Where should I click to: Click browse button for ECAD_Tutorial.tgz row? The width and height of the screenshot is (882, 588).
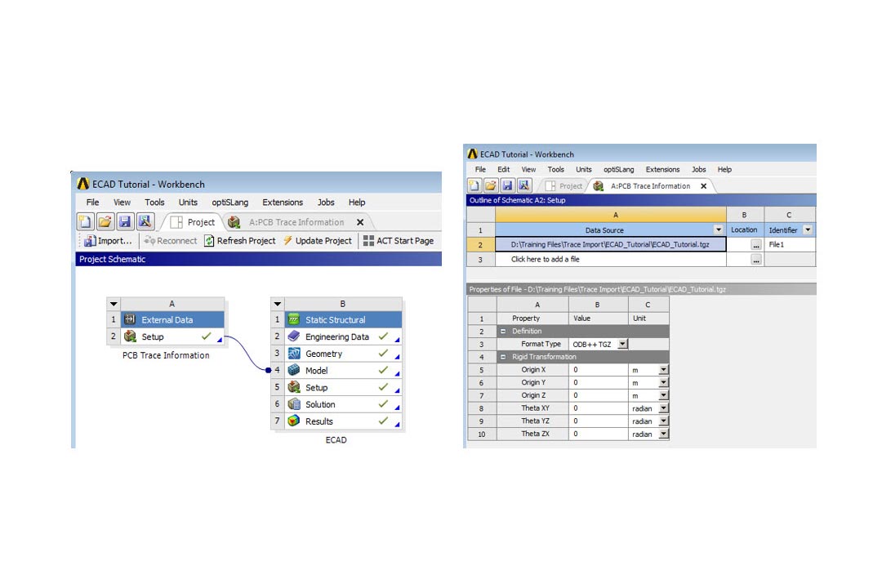pyautogui.click(x=756, y=245)
